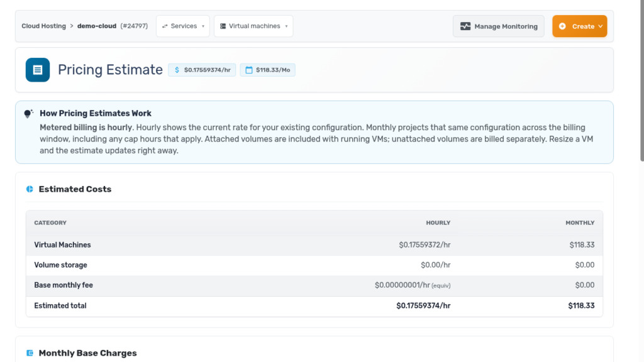Image resolution: width=644 pixels, height=362 pixels.
Task: Open the demo-cloud breadcrumb link
Action: (97, 26)
